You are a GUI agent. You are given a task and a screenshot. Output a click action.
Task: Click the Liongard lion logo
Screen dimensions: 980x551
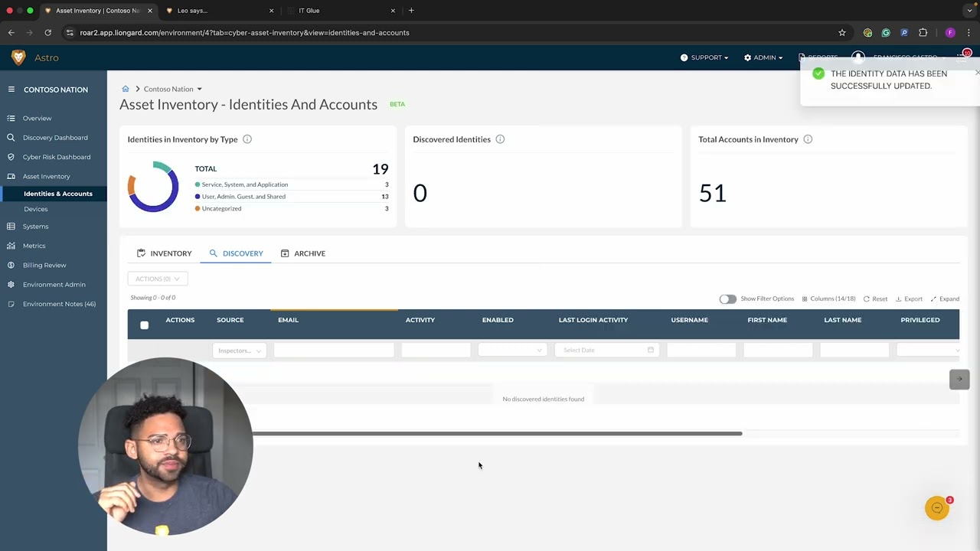pos(18,57)
